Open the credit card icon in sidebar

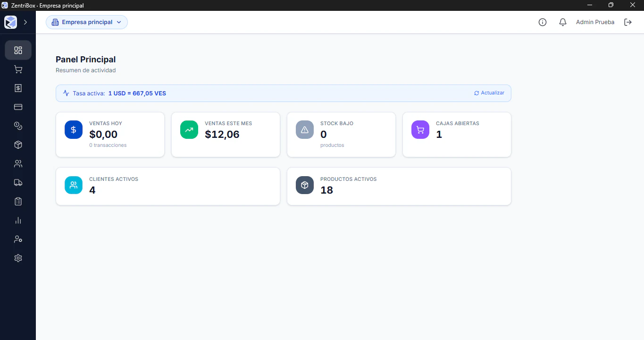18,107
